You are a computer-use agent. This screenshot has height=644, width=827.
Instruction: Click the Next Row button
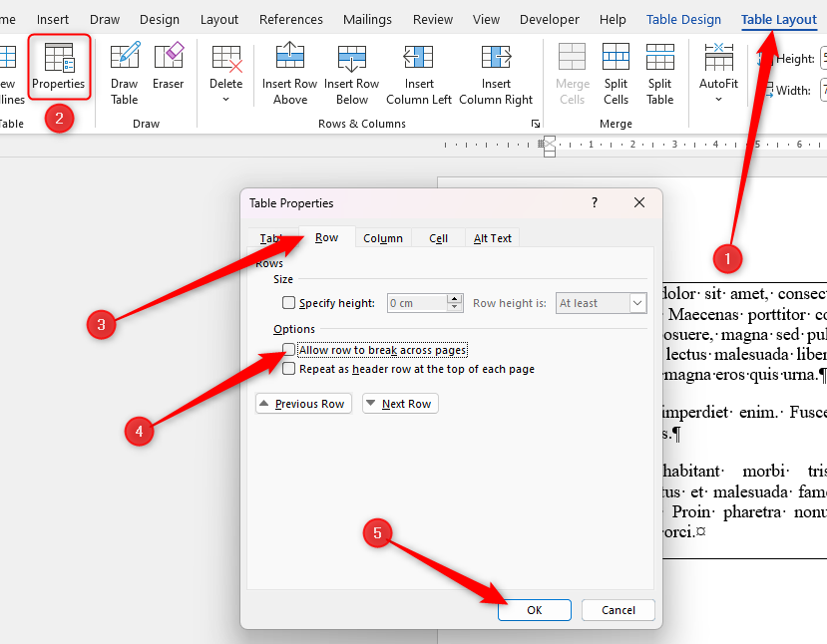(x=399, y=403)
